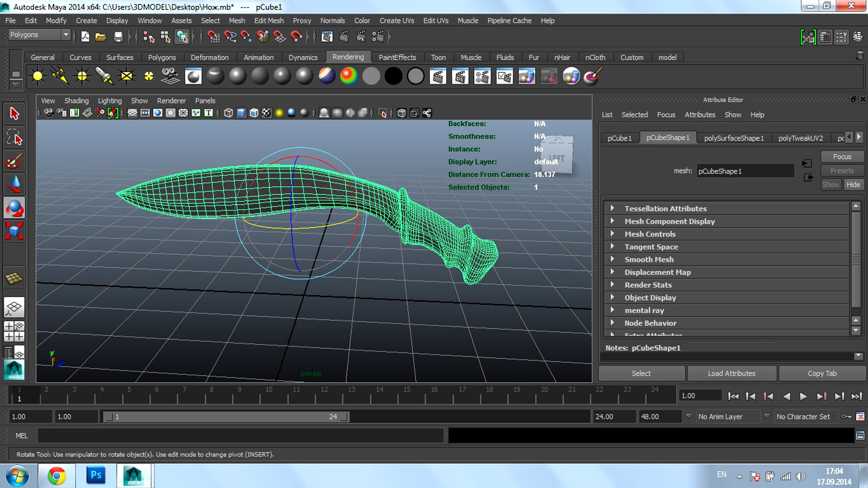
Task: Activate the Lasso selection tool
Action: click(x=14, y=137)
